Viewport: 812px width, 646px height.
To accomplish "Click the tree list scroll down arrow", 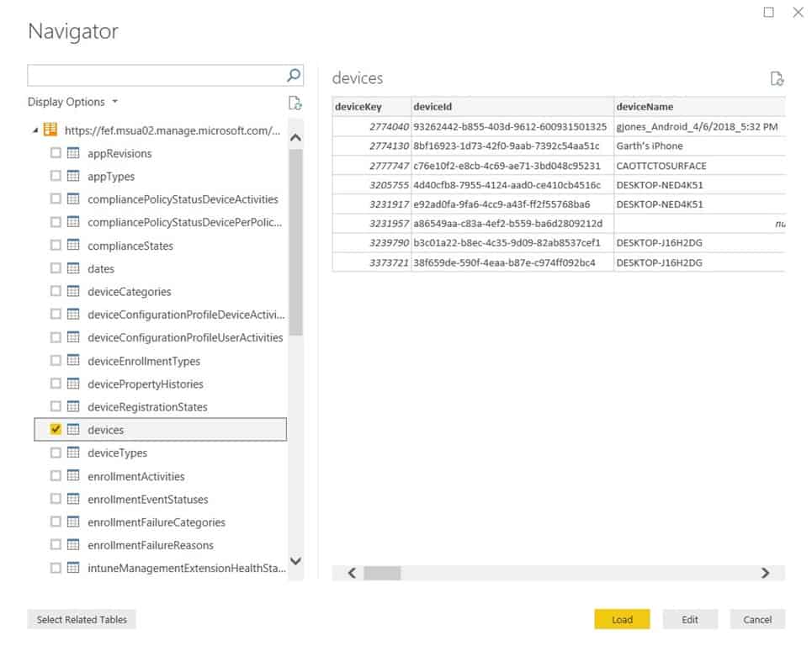I will 295,560.
